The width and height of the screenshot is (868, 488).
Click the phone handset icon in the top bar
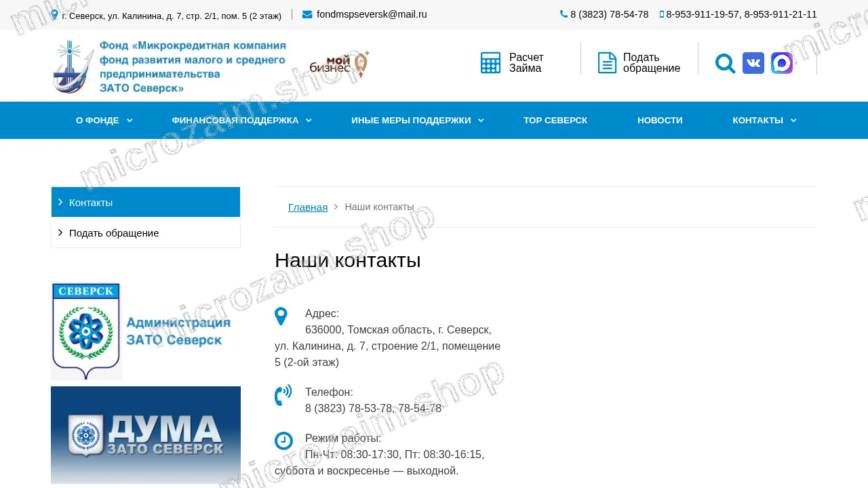564,14
